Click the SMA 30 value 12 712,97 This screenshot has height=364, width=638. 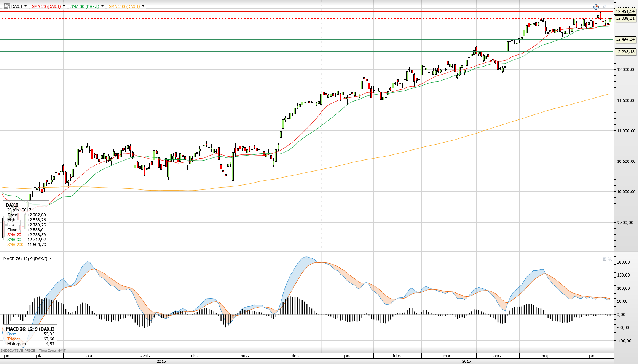[x=37, y=240]
